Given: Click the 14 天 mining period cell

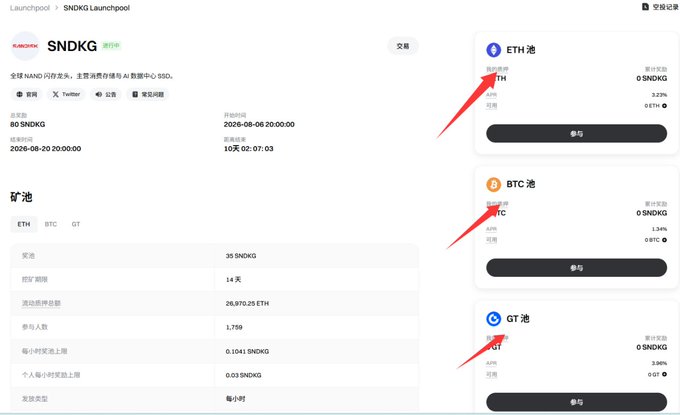Looking at the screenshot, I should coord(233,280).
